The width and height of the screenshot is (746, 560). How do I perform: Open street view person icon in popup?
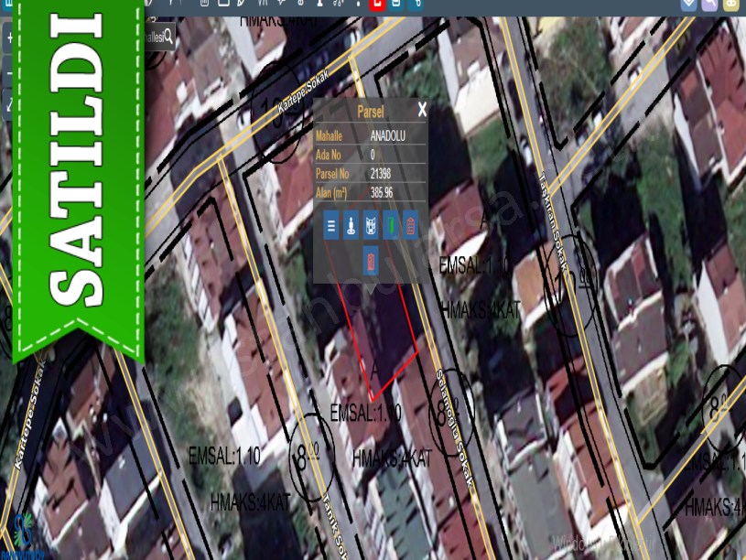pos(351,225)
